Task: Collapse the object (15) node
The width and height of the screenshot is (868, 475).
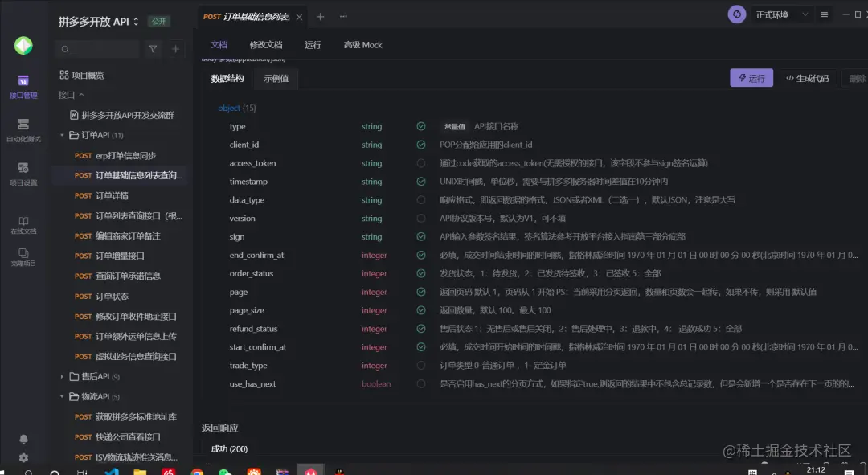Action: coord(237,108)
